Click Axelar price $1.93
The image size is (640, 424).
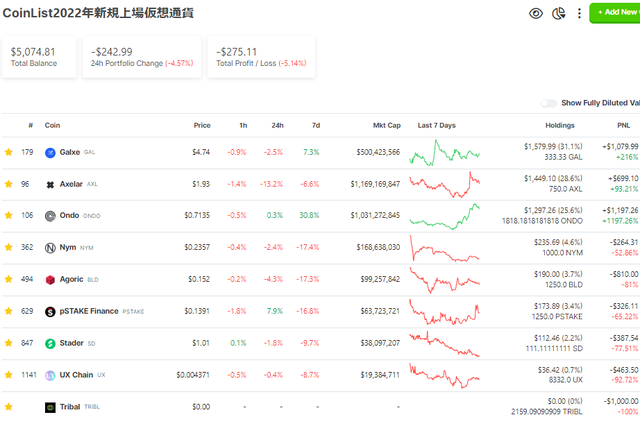(x=201, y=184)
